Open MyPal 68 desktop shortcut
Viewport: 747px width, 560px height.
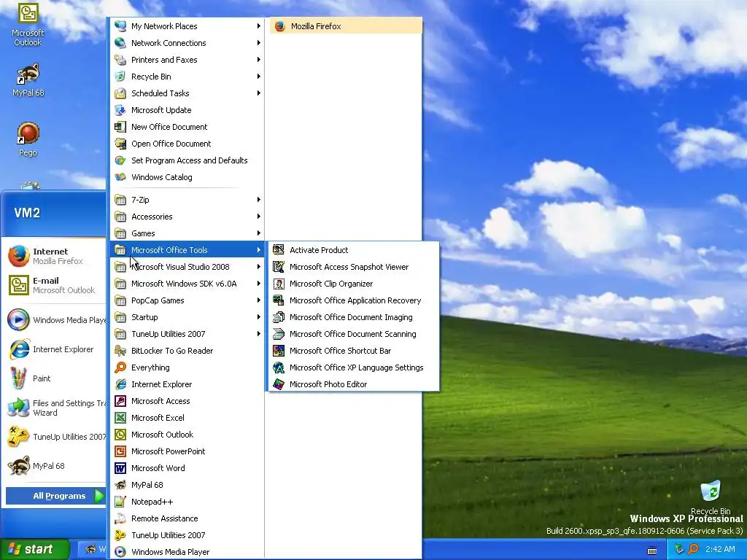point(28,80)
